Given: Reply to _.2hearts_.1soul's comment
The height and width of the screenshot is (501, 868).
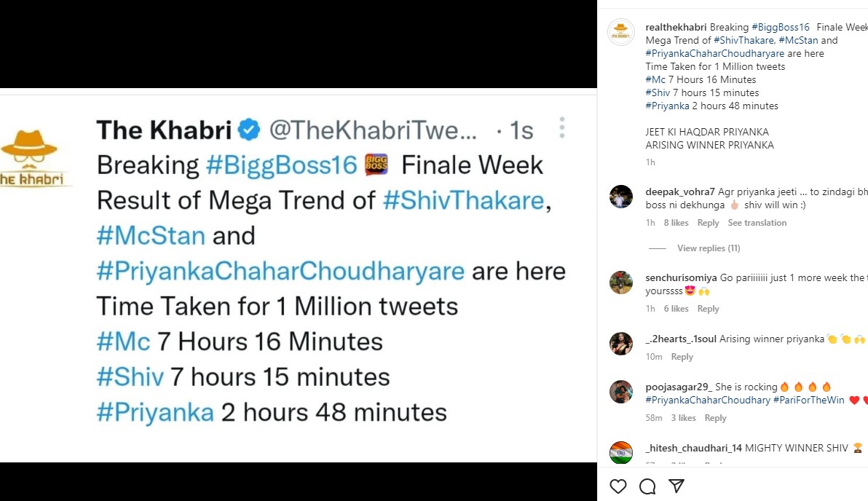Looking at the screenshot, I should point(682,357).
